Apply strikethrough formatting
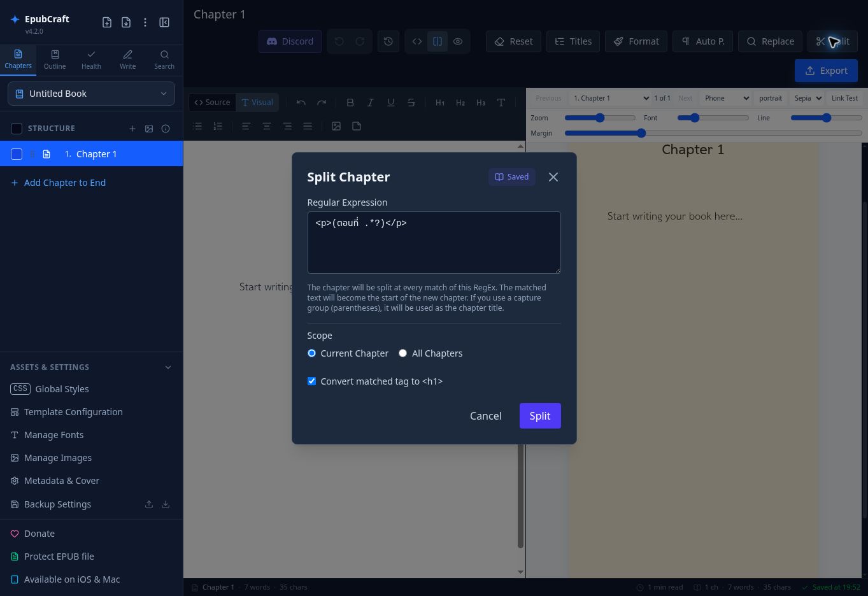The image size is (868, 596). (x=411, y=103)
